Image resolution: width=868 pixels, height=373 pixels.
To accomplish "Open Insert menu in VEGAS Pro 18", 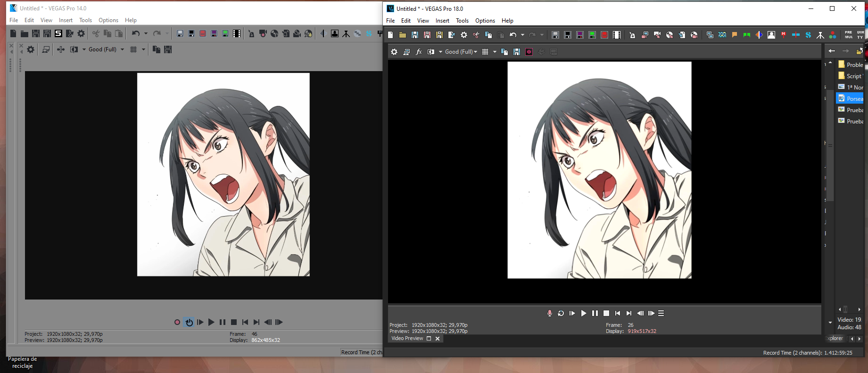I will [x=442, y=21].
